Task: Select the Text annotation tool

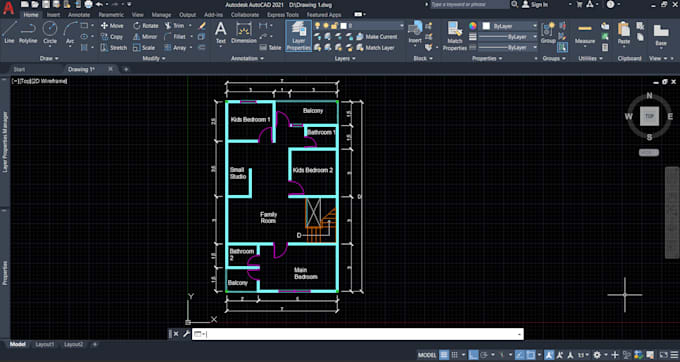Action: click(x=221, y=33)
